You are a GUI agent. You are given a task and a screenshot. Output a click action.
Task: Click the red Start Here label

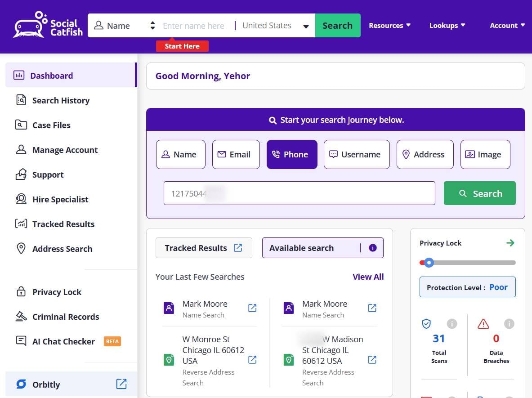click(x=182, y=46)
